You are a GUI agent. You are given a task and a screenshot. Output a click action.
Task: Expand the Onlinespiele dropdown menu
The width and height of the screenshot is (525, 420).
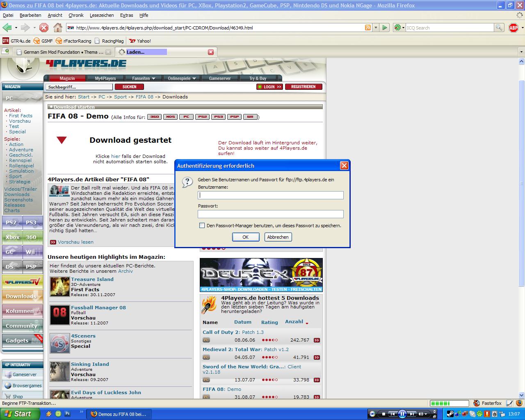pyautogui.click(x=182, y=78)
